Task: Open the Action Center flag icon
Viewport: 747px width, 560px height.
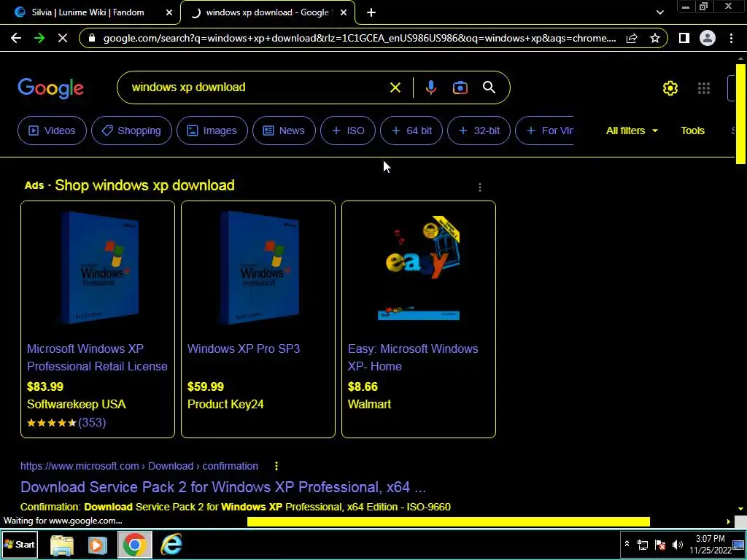Action: click(x=660, y=545)
